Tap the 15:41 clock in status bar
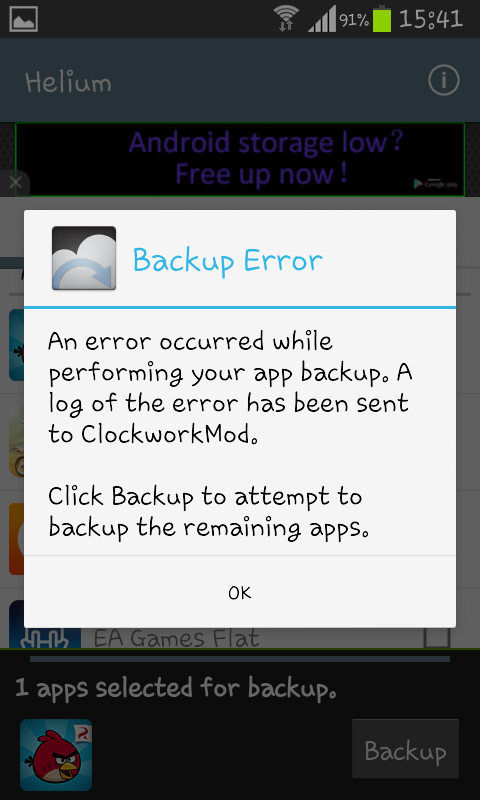Viewport: 480px width, 800px height. point(431,19)
